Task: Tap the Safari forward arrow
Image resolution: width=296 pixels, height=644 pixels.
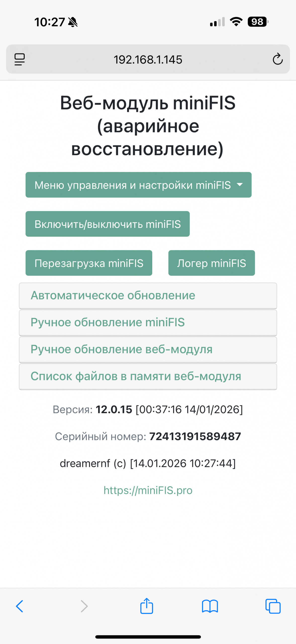Action: click(x=84, y=606)
